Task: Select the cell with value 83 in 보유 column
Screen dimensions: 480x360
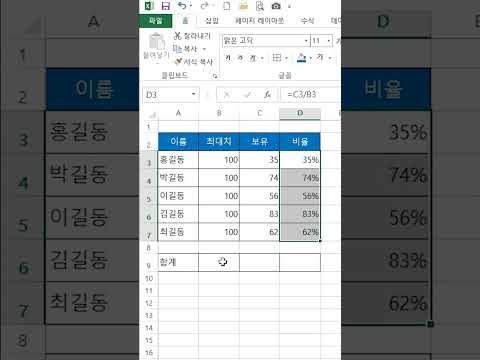Action: pos(259,214)
